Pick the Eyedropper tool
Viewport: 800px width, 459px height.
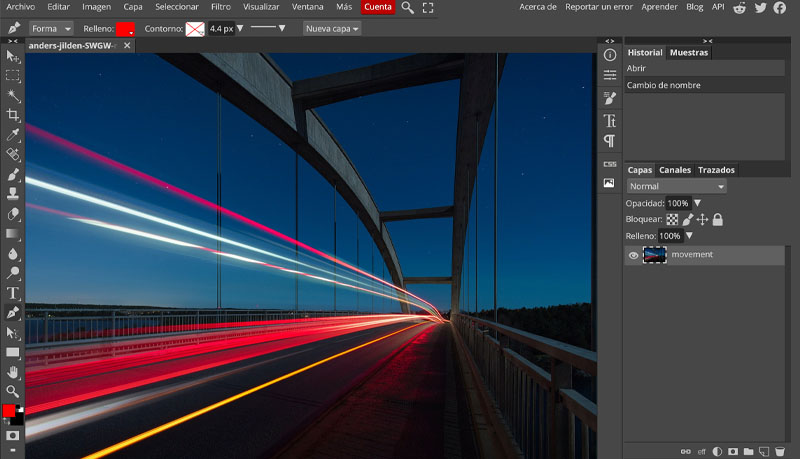click(13, 135)
